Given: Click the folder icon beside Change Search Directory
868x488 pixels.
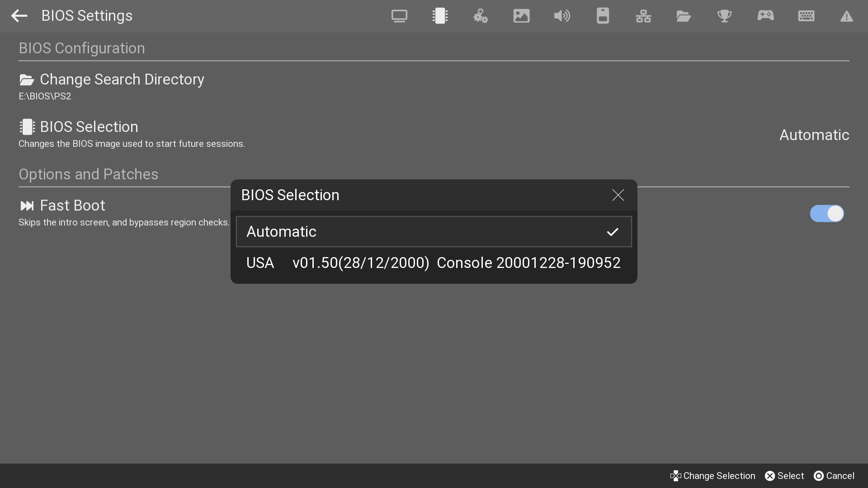Looking at the screenshot, I should click(x=27, y=80).
